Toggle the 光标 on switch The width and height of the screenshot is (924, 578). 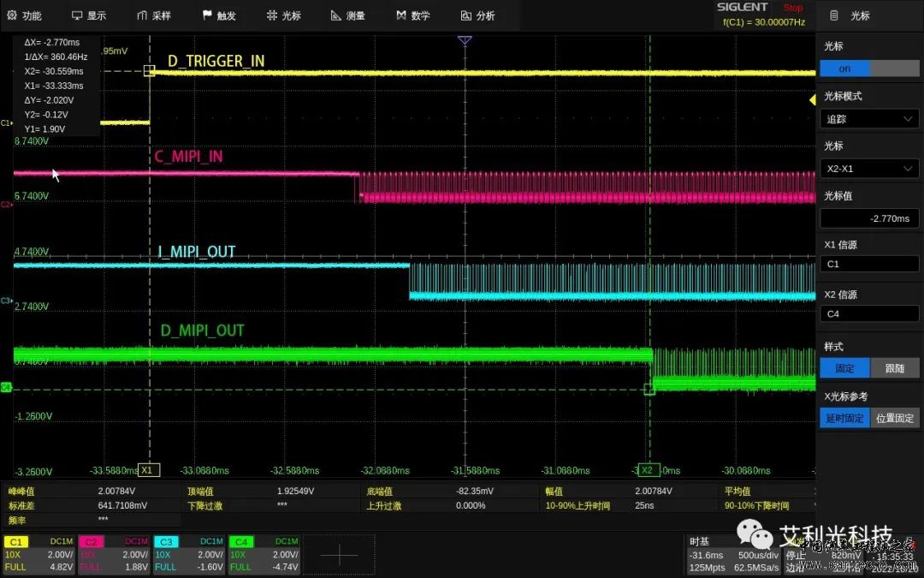click(x=869, y=69)
